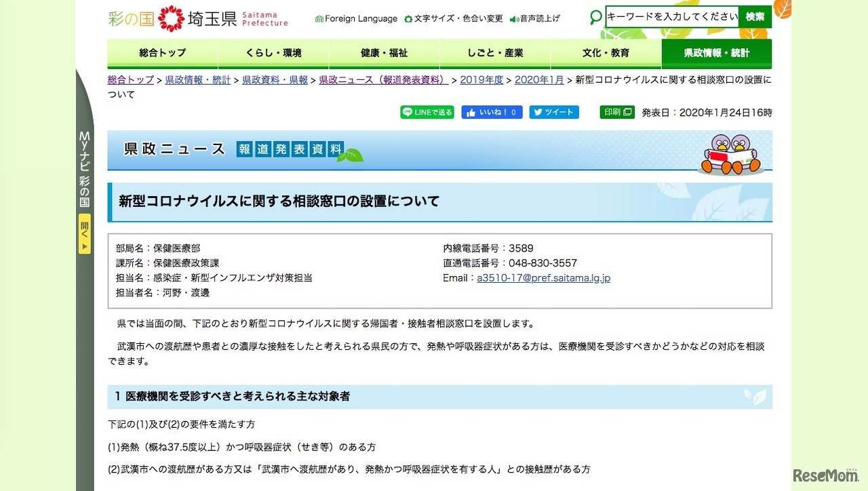The width and height of the screenshot is (868, 491).
Task: Open the 2020年1月 breadcrumb link
Action: 539,79
